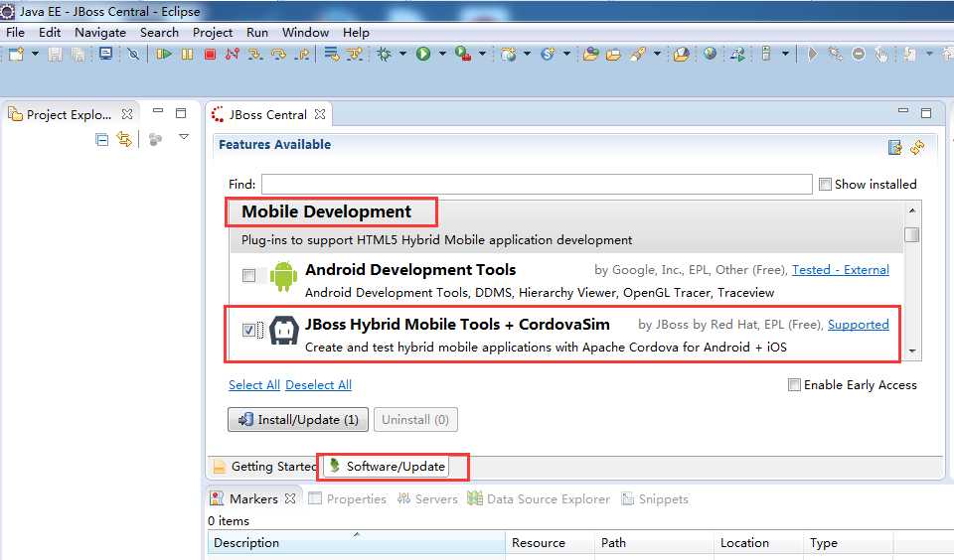Open the Properties view tab
Image resolution: width=954 pixels, height=560 pixels.
tap(348, 498)
